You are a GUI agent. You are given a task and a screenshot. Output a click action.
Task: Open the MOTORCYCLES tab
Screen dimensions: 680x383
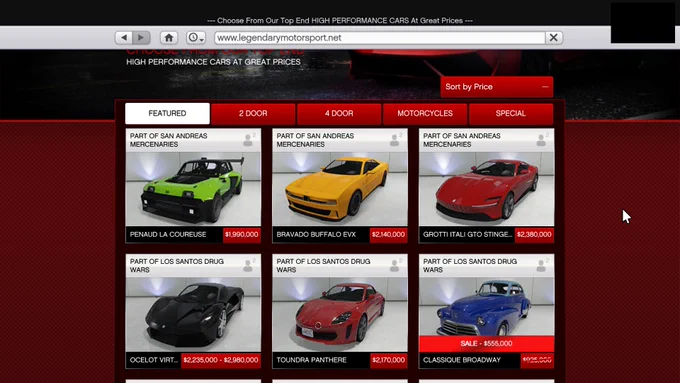click(x=425, y=113)
